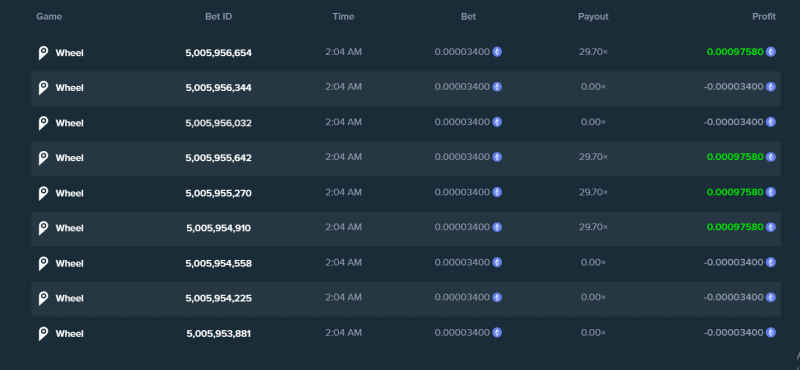Click Ethereum icon in Bet column, row 5,005,956,032
Viewport: 800px width, 370px height.
click(x=497, y=122)
